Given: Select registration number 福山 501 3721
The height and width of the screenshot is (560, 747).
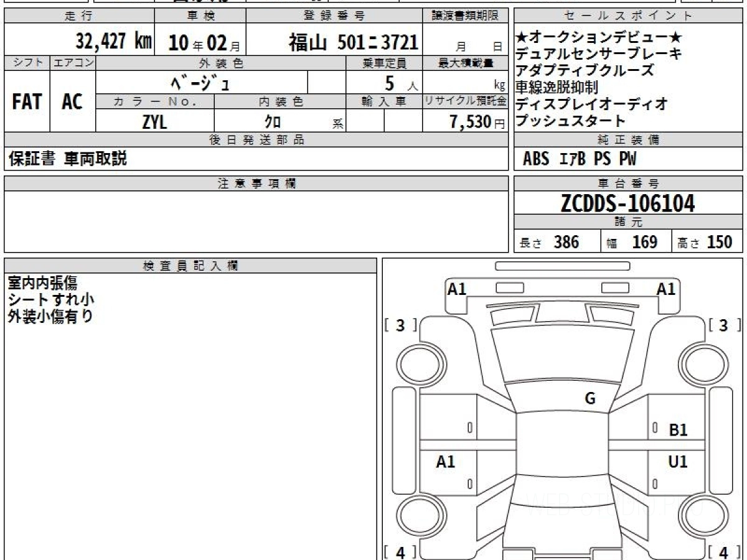Looking at the screenshot, I should 352,42.
